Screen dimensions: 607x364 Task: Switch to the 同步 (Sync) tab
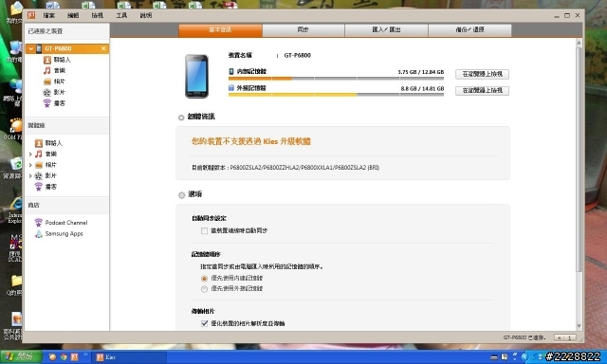pyautogui.click(x=303, y=29)
